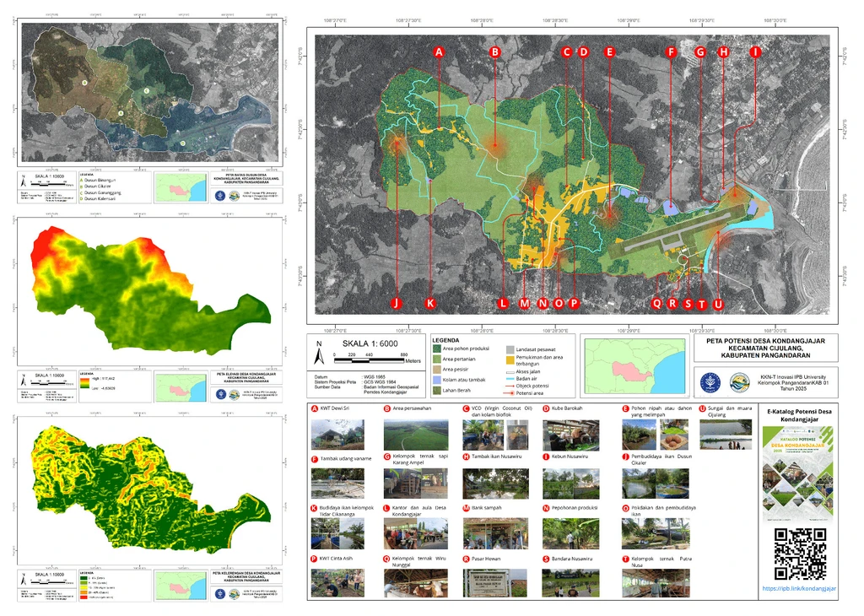Click marker J at the bottom left of map
864x616 pixels.
(x=396, y=303)
